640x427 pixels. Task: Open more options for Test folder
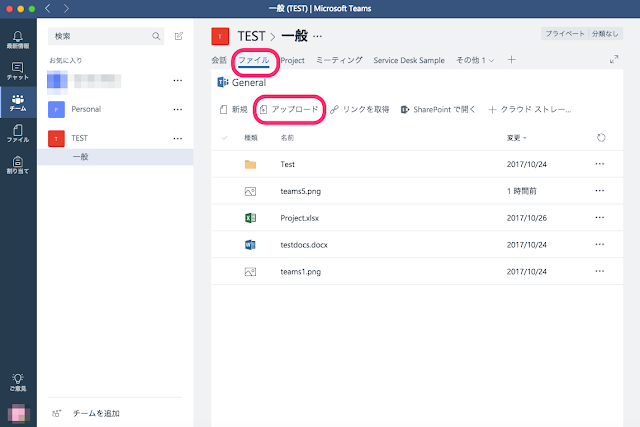pyautogui.click(x=600, y=164)
